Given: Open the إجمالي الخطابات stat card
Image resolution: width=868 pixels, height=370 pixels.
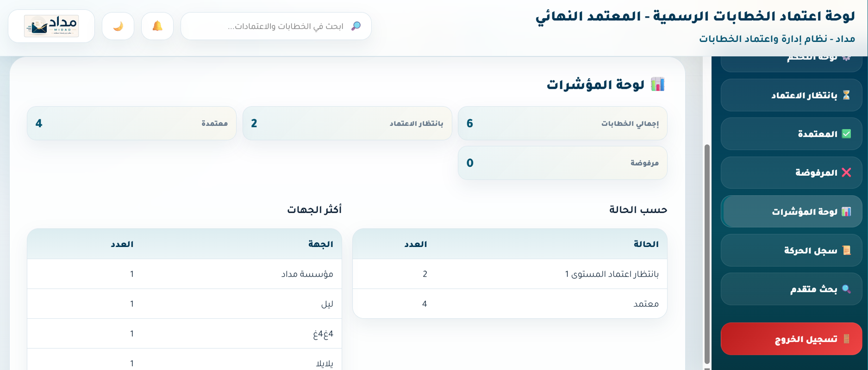Looking at the screenshot, I should pos(562,123).
